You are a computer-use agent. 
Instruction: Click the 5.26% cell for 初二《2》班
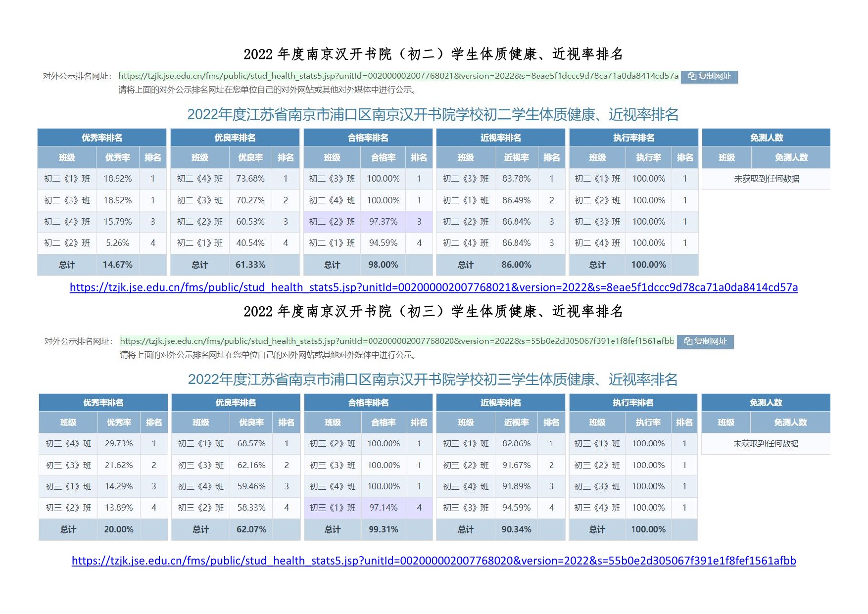tap(117, 243)
